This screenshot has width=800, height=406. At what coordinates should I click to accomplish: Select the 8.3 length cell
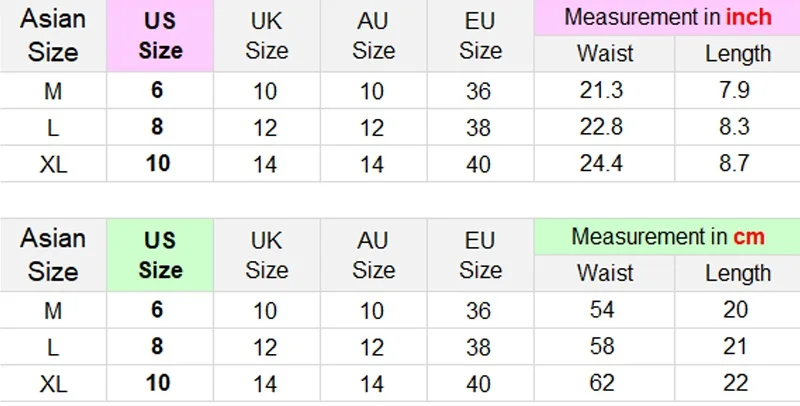[736, 127]
